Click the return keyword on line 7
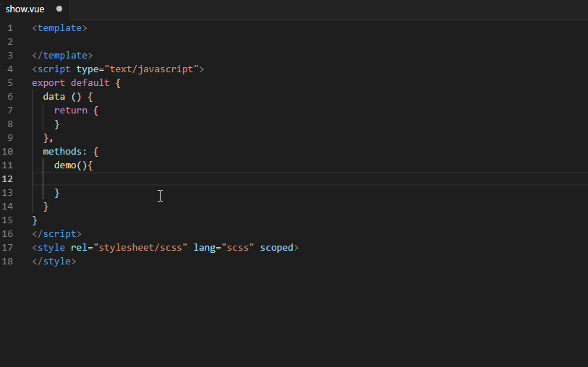Image resolution: width=588 pixels, height=367 pixels. [70, 111]
